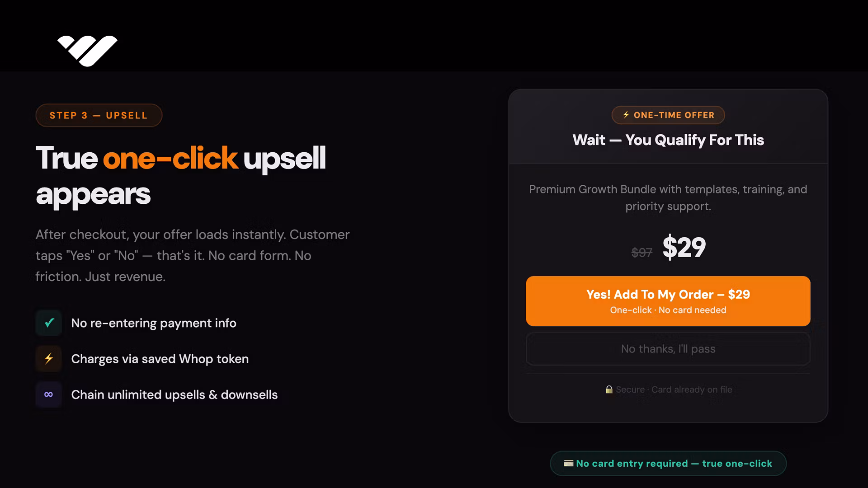Click the lightning icon in One-Time Offer badge
This screenshot has width=868, height=488.
[x=626, y=115]
